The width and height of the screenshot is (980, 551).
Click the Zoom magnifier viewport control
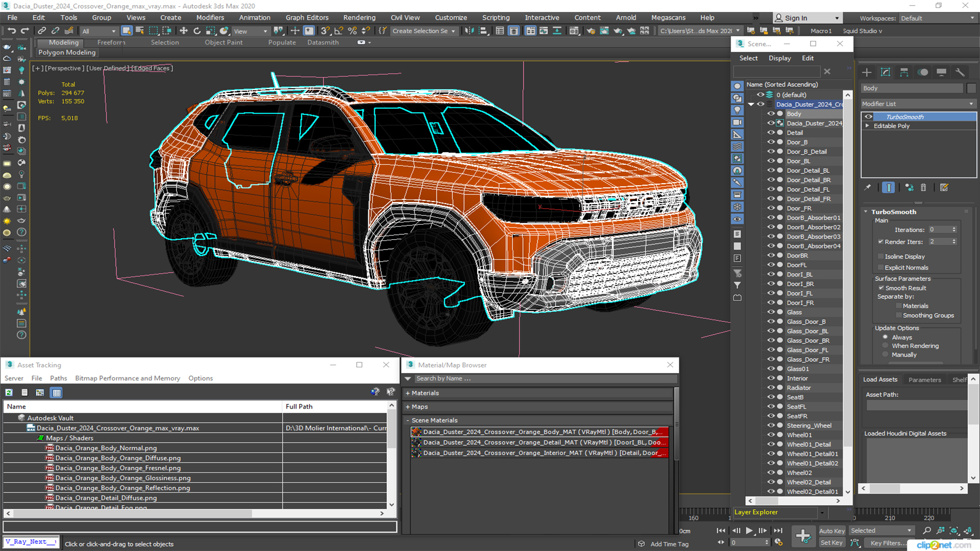tap(927, 531)
